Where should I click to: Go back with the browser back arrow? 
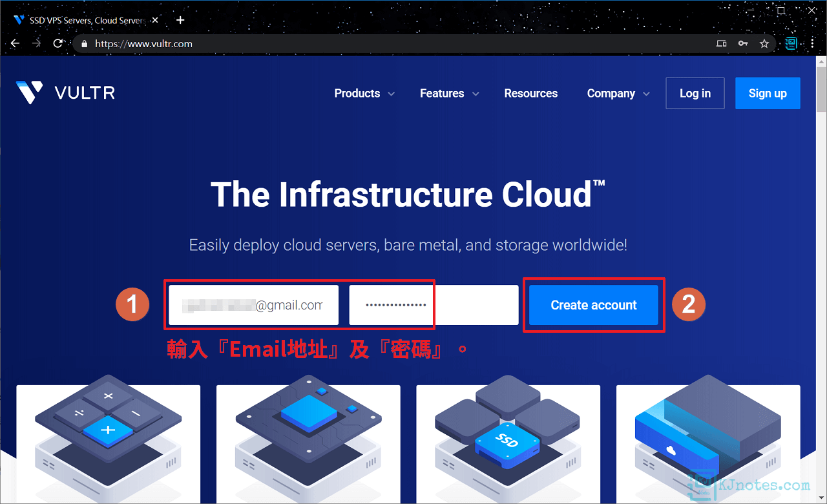coord(16,44)
